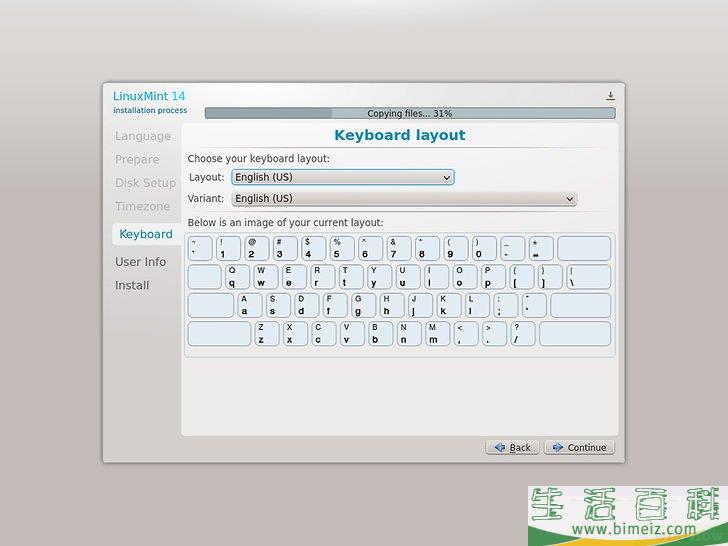Select the Prepare step in the sidebar
This screenshot has height=546, width=728.
pyautogui.click(x=137, y=159)
